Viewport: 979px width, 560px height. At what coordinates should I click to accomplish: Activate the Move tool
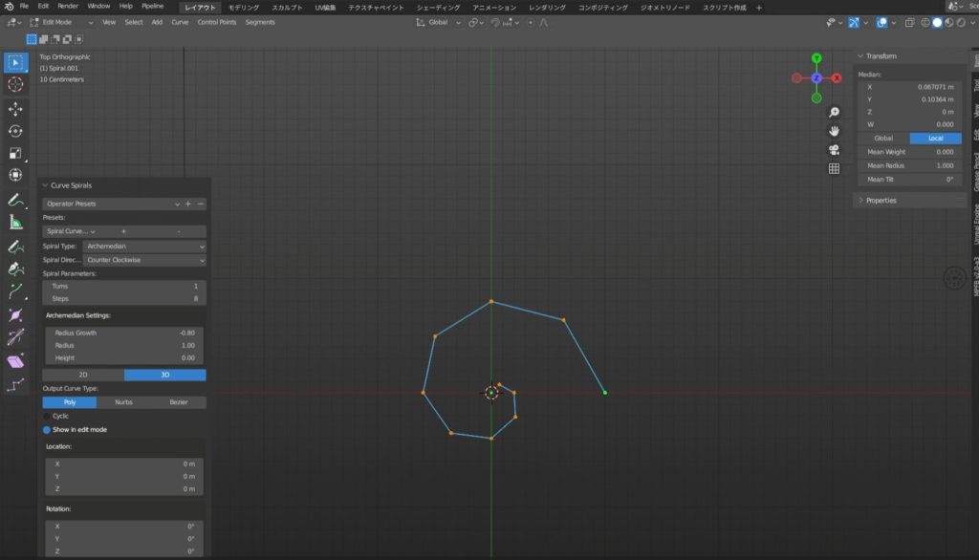click(15, 109)
